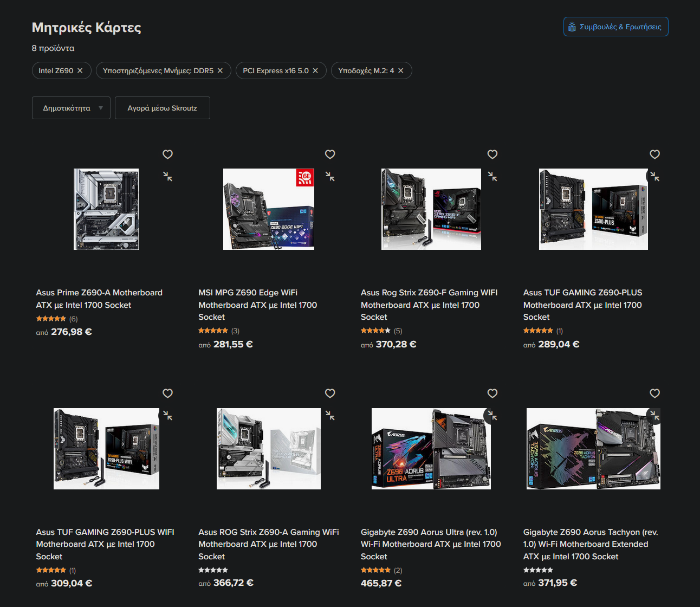Open Asus TUF GAMING Z690-PLUS title link
The image size is (700, 607).
point(582,305)
